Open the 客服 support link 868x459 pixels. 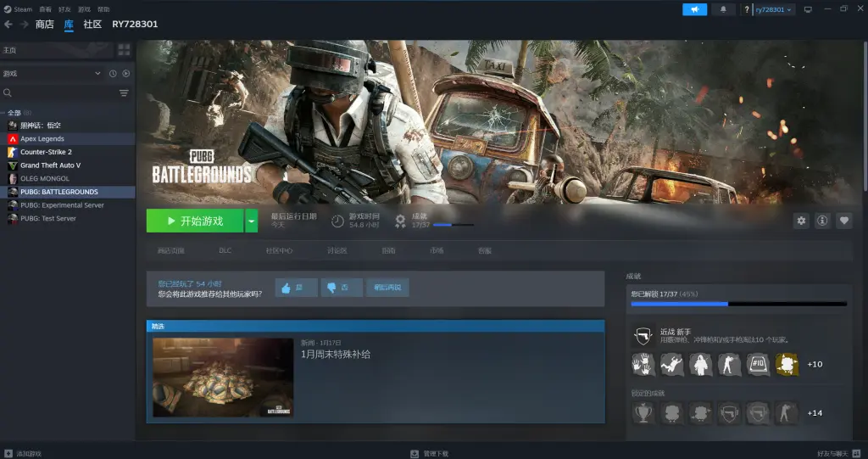coord(485,251)
